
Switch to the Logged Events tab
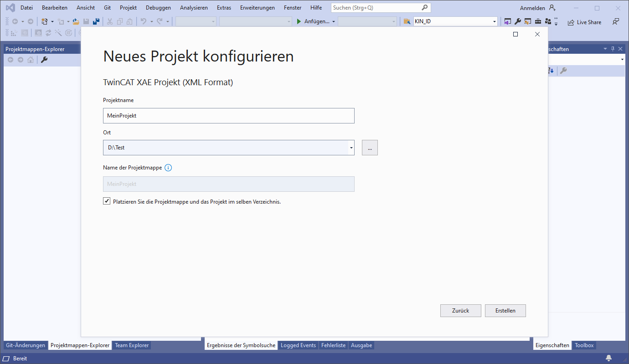tap(298, 345)
